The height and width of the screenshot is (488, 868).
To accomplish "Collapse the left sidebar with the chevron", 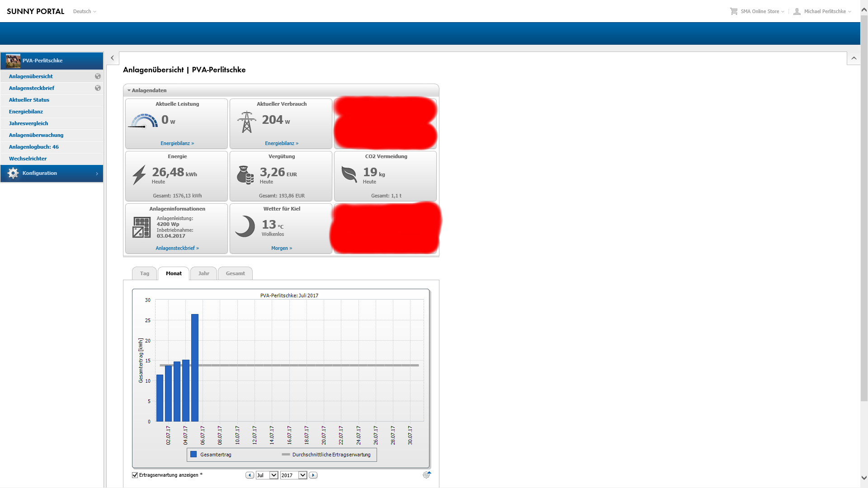I will (x=112, y=58).
